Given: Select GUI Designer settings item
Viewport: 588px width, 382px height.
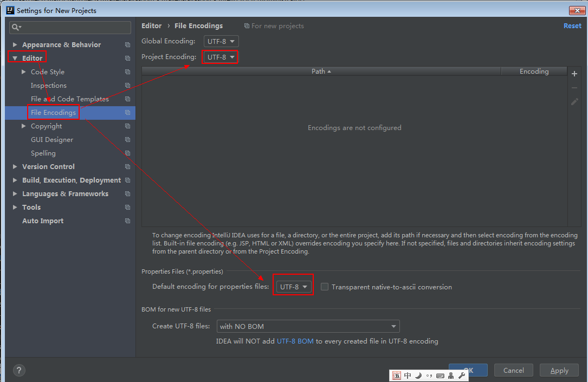Looking at the screenshot, I should [x=52, y=139].
